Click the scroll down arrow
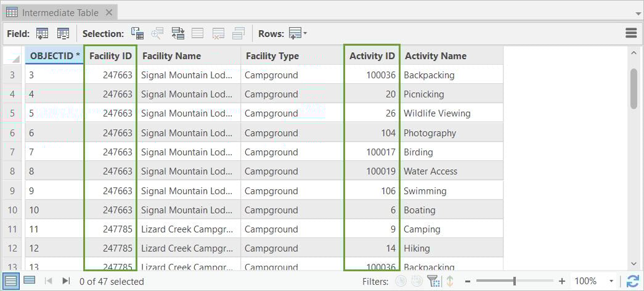The image size is (644, 291). pyautogui.click(x=634, y=264)
